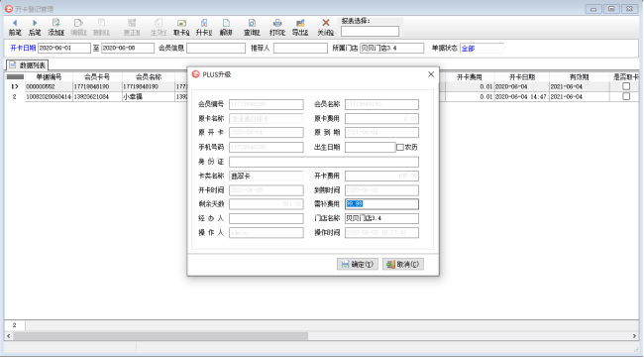The height and width of the screenshot is (358, 644).
Task: Click the 添加 add-record toolbar icon
Action: click(x=55, y=27)
